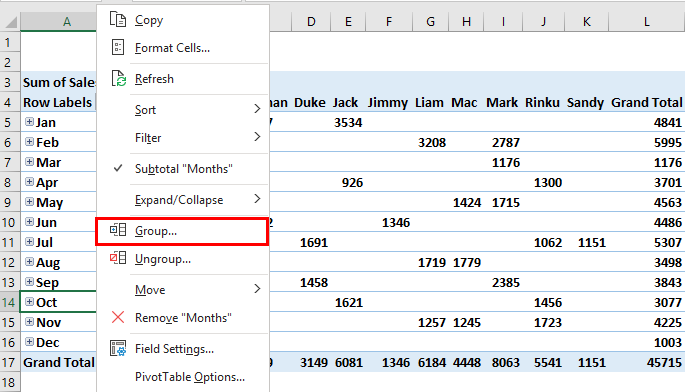The width and height of the screenshot is (685, 392).
Task: Toggle the Subtotal "Months" checkmark
Action: [118, 168]
